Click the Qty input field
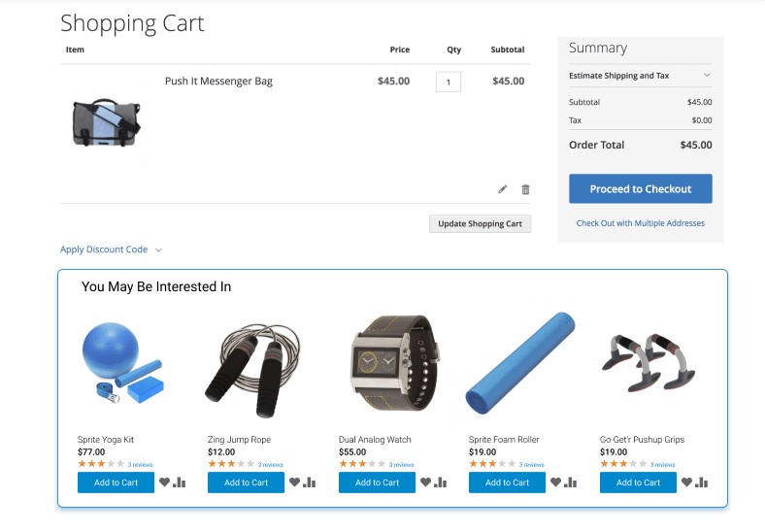The image size is (765, 532). pos(448,83)
